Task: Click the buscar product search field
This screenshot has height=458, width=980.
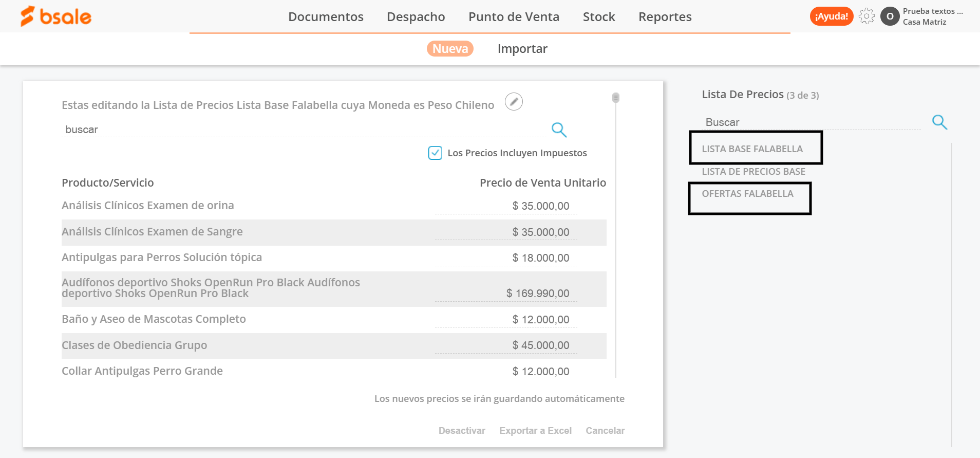Action: (304, 130)
